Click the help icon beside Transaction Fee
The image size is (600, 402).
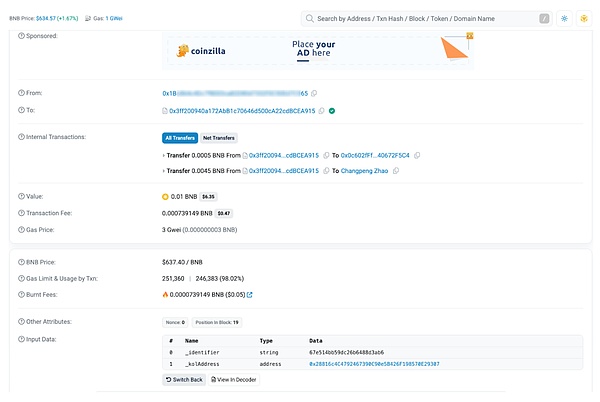22,213
